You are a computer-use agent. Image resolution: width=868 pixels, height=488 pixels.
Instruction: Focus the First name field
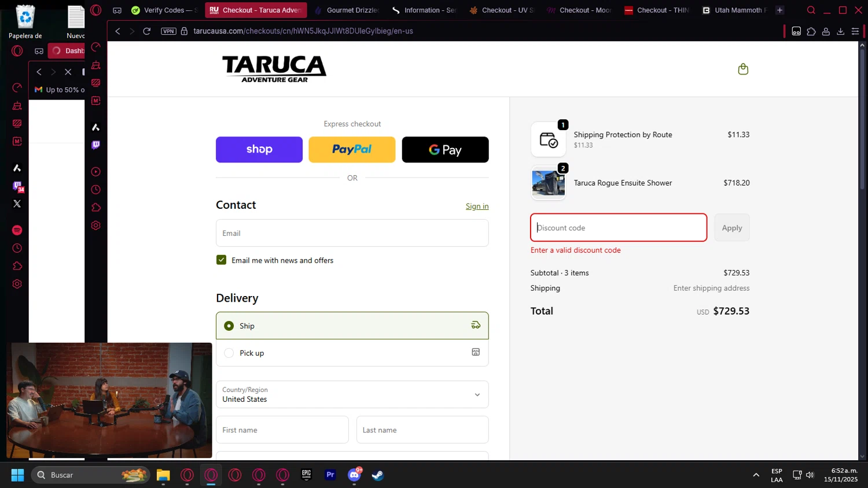point(282,430)
